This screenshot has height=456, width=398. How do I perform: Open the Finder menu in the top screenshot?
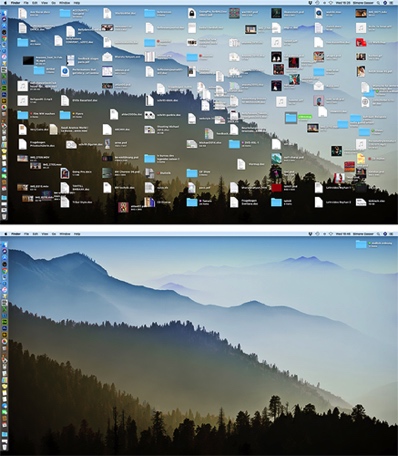16,3
